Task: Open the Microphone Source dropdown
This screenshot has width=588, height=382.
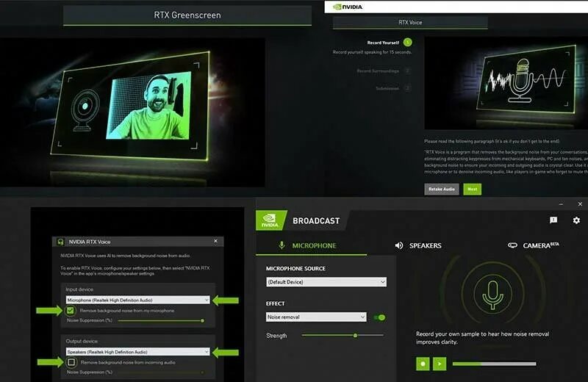Action: pos(326,282)
